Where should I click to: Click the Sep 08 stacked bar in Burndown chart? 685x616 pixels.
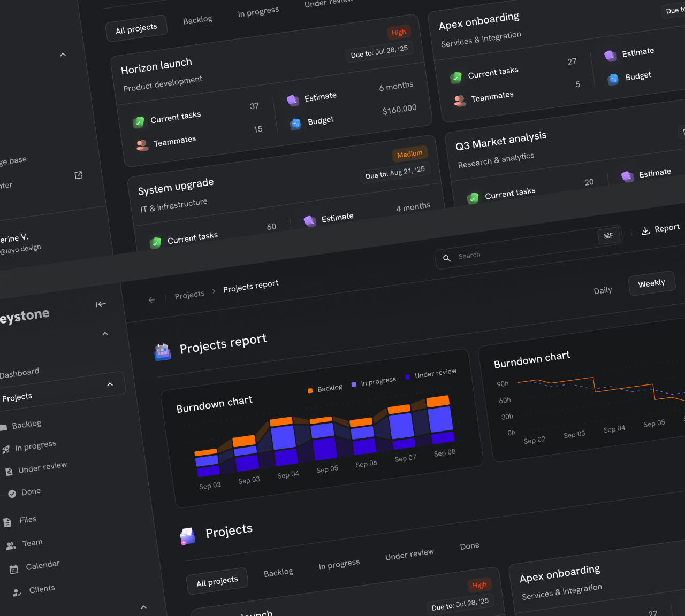coord(440,420)
